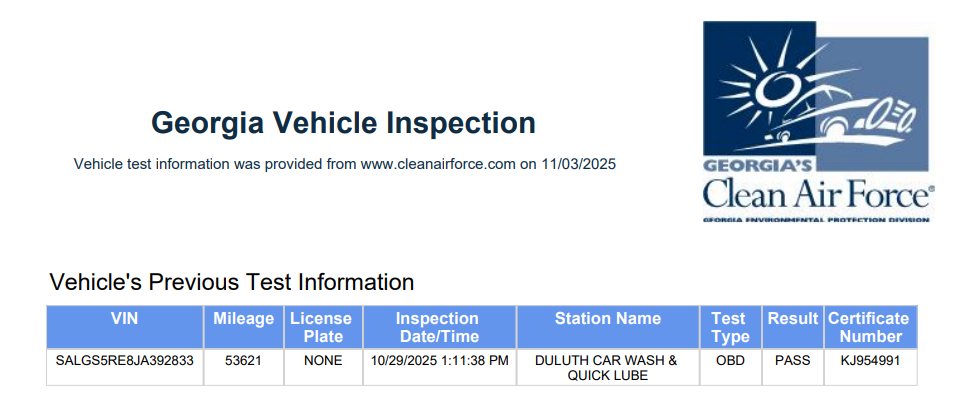Select the Vehicle's Previous Test Information heading

[x=232, y=282]
